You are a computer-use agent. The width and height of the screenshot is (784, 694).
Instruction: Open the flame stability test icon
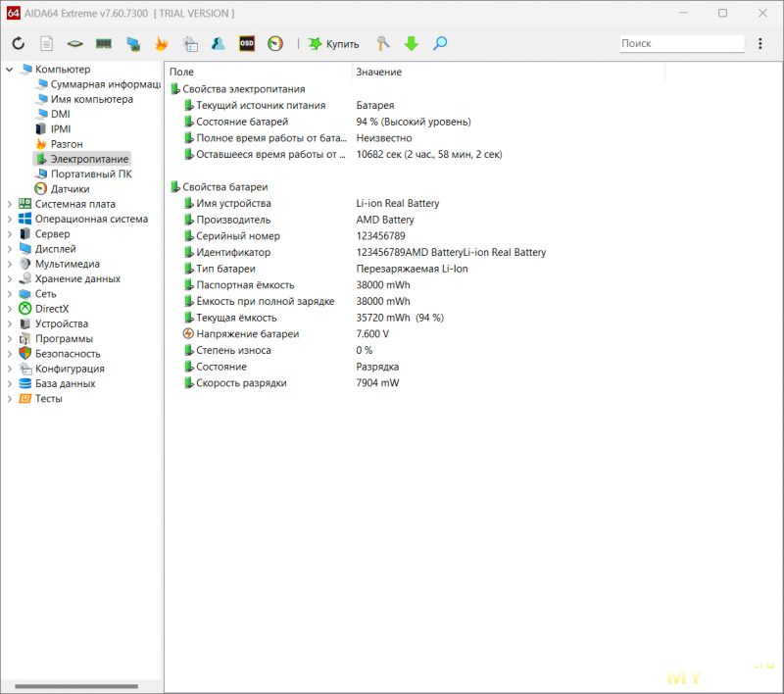pyautogui.click(x=161, y=43)
